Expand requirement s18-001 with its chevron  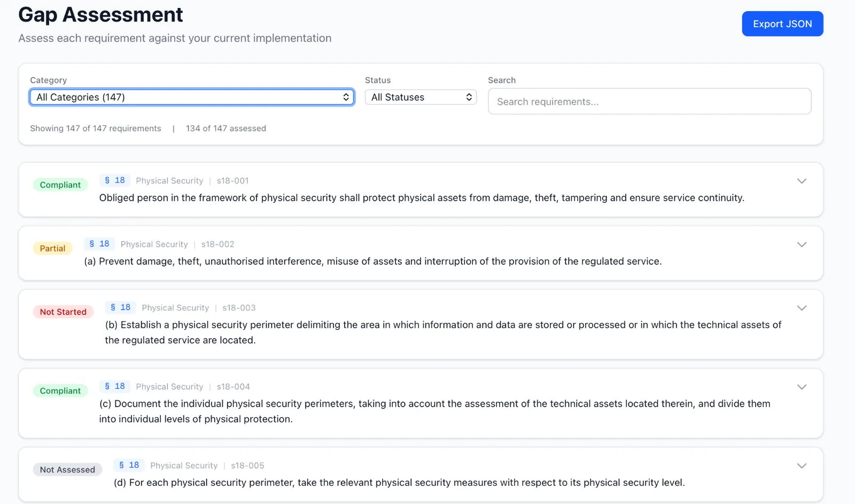coord(802,181)
